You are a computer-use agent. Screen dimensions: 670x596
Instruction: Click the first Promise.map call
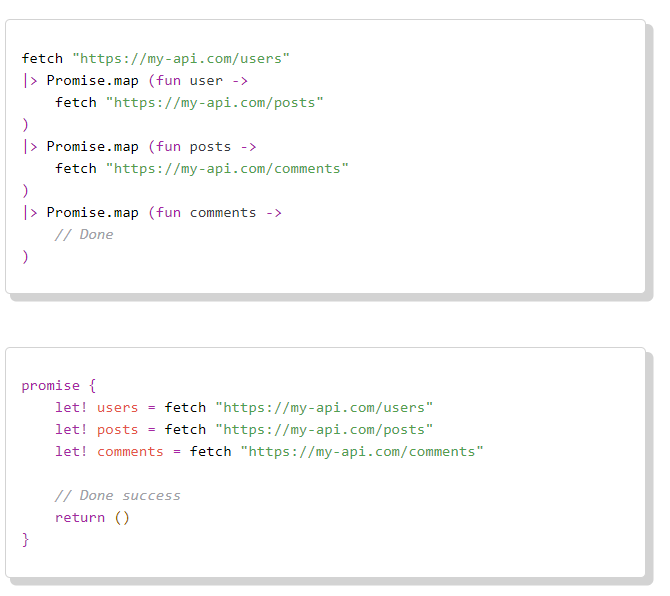pyautogui.click(x=93, y=80)
